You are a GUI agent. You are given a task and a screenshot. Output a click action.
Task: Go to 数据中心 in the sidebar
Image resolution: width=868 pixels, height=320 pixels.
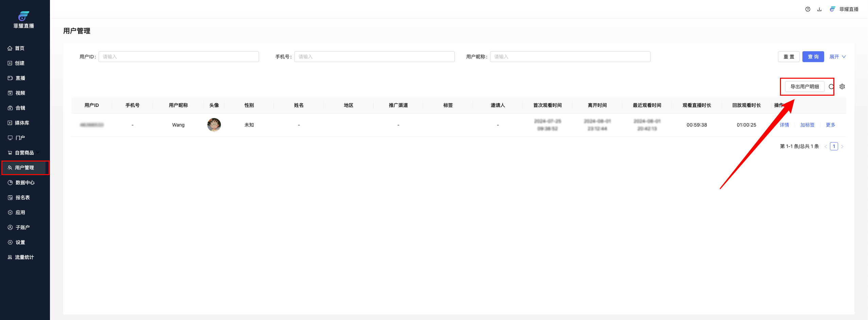coord(25,183)
